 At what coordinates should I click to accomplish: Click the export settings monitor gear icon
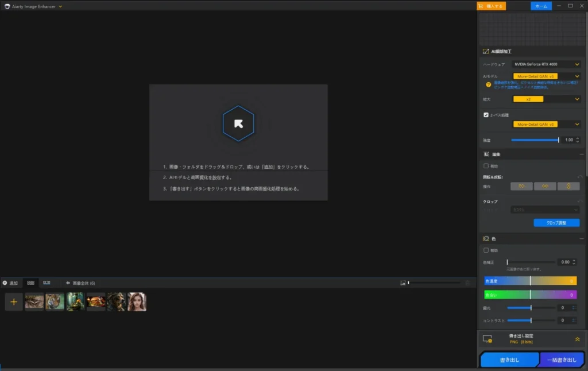488,339
